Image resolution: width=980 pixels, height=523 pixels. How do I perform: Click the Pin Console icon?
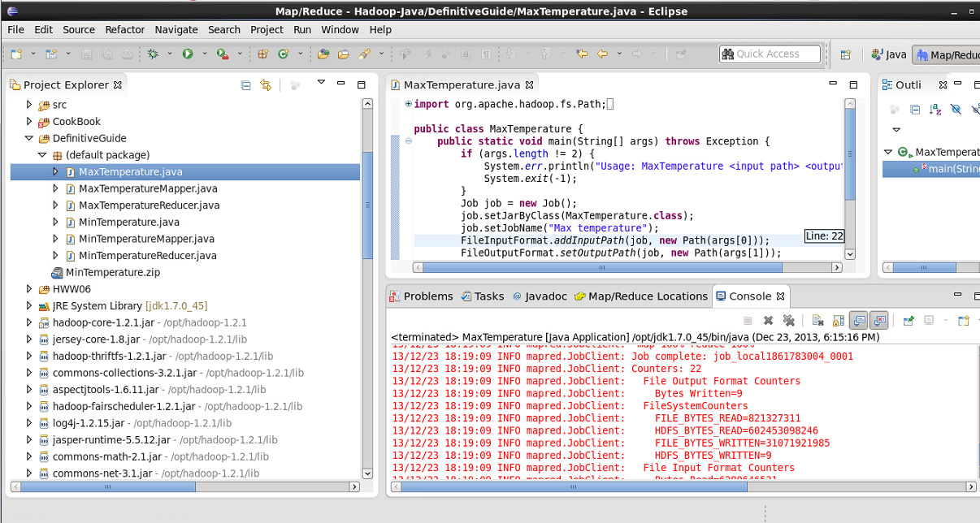(x=908, y=321)
